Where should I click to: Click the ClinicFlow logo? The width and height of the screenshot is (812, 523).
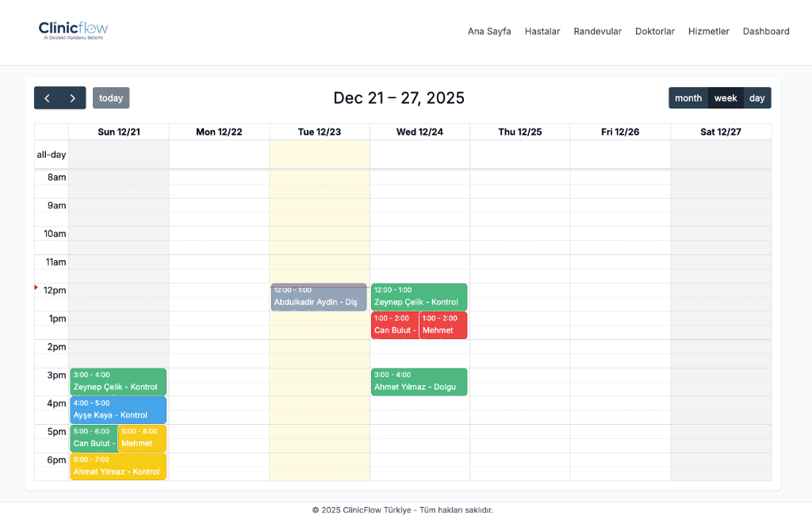click(72, 29)
